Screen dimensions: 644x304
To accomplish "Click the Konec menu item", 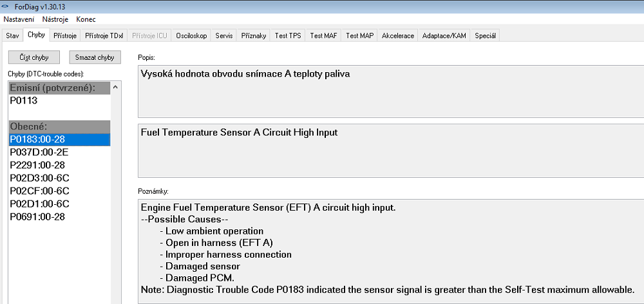I will (x=86, y=19).
